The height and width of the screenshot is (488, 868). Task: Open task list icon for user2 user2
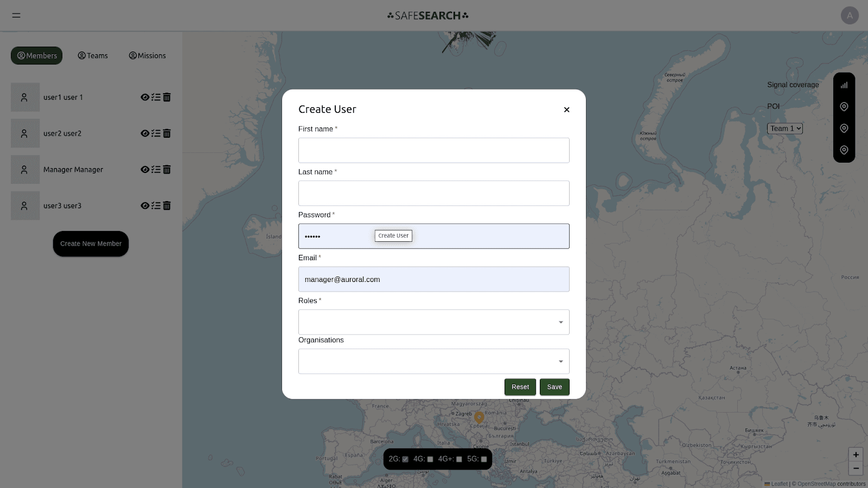(156, 133)
